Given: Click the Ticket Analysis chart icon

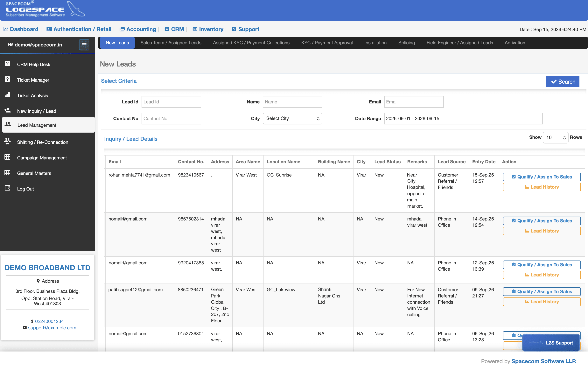Looking at the screenshot, I should (x=8, y=95).
